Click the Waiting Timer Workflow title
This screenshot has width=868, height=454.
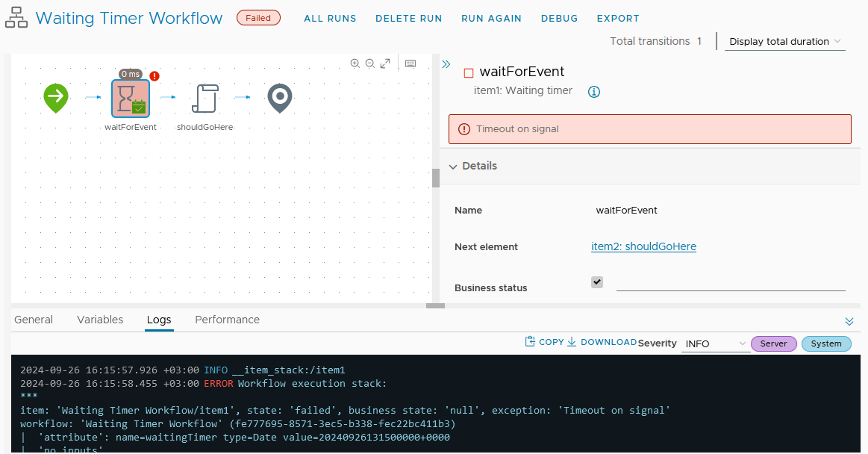click(129, 18)
